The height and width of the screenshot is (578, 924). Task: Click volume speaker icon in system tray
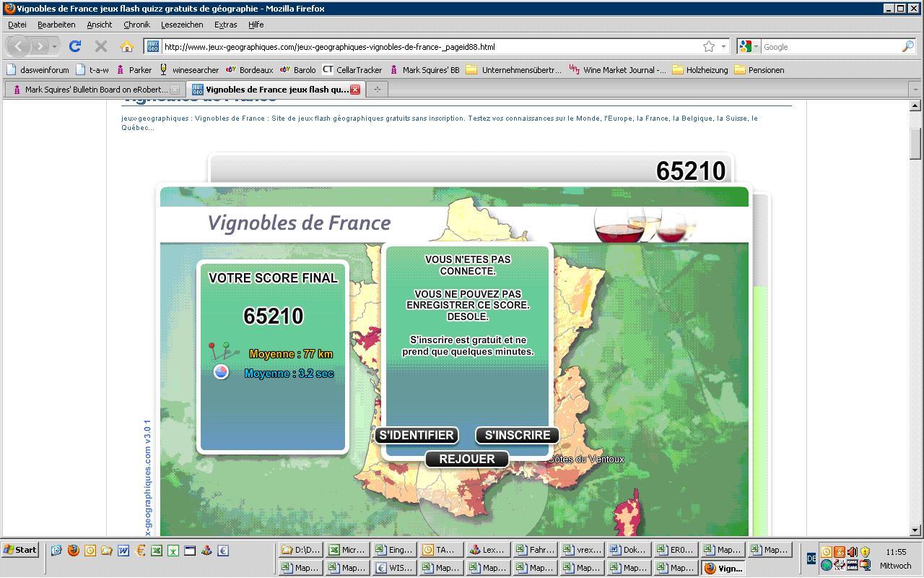coord(852,552)
